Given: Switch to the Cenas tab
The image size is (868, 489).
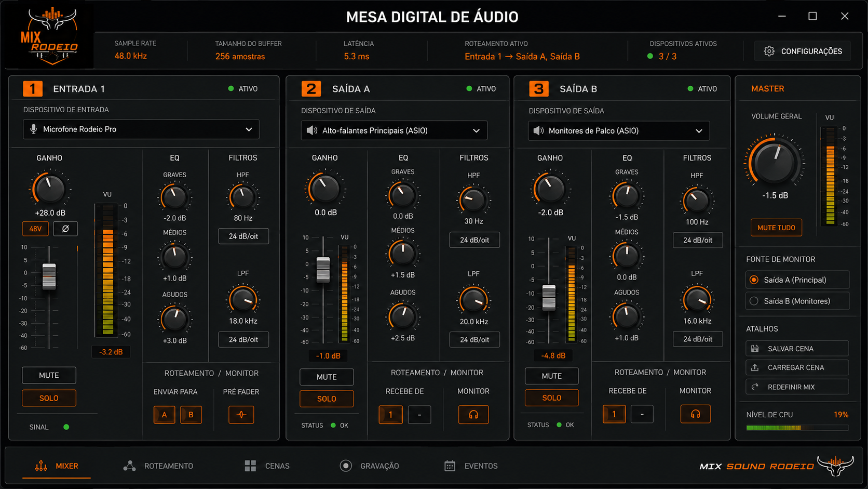Looking at the screenshot, I should (x=267, y=466).
